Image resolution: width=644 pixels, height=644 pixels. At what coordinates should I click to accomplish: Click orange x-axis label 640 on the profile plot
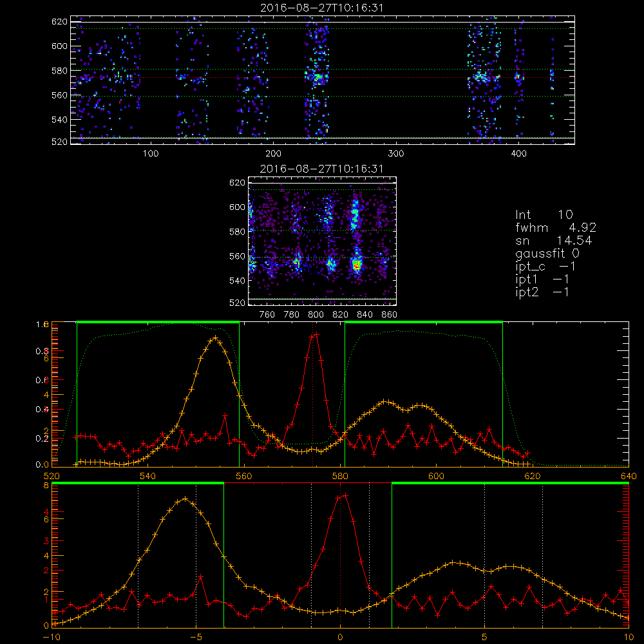point(629,476)
